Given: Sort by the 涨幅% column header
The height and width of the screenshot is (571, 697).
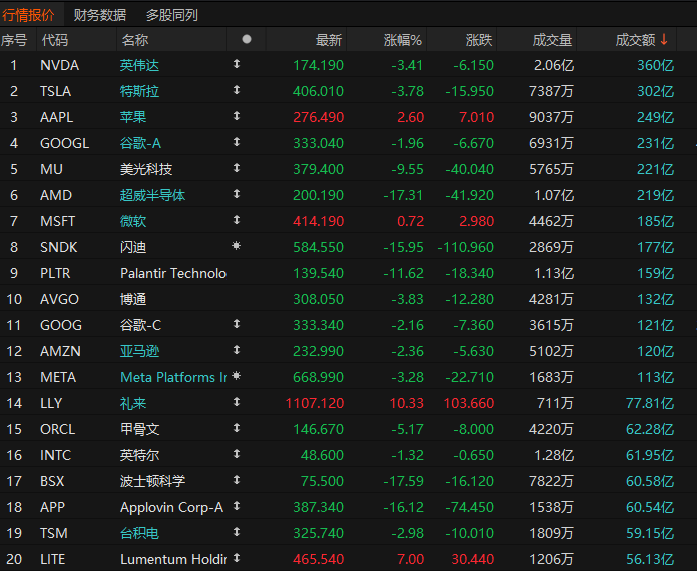Looking at the screenshot, I should pyautogui.click(x=402, y=40).
